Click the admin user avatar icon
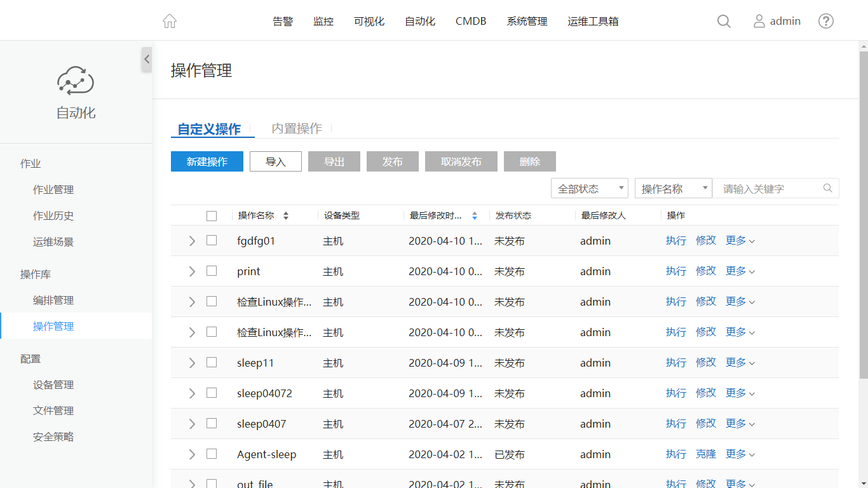868x488 pixels. (x=759, y=21)
